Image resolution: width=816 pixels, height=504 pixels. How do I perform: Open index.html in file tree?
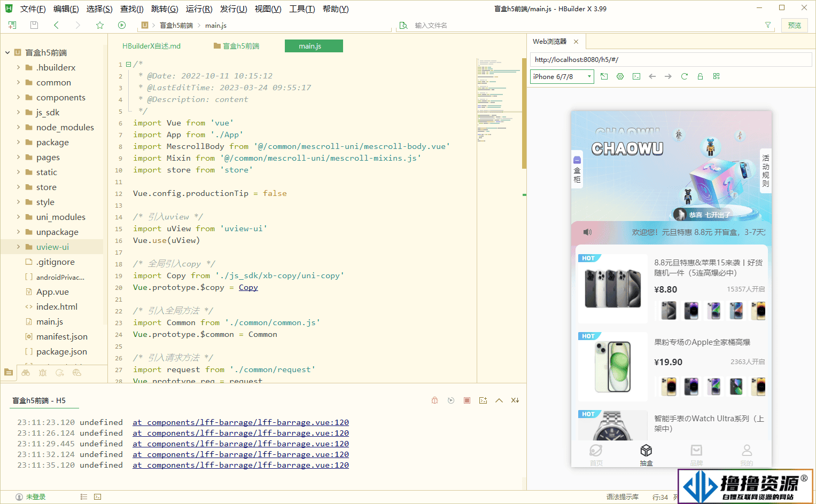(57, 306)
